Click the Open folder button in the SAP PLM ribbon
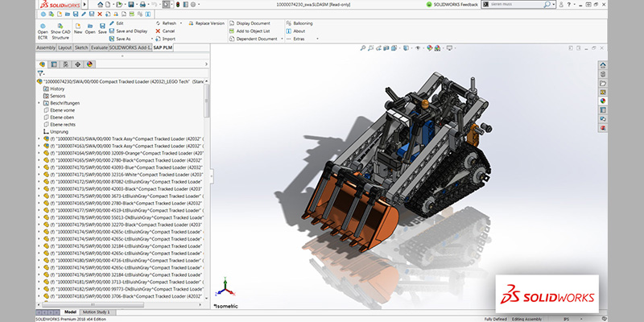644x322 pixels. pyautogui.click(x=90, y=28)
